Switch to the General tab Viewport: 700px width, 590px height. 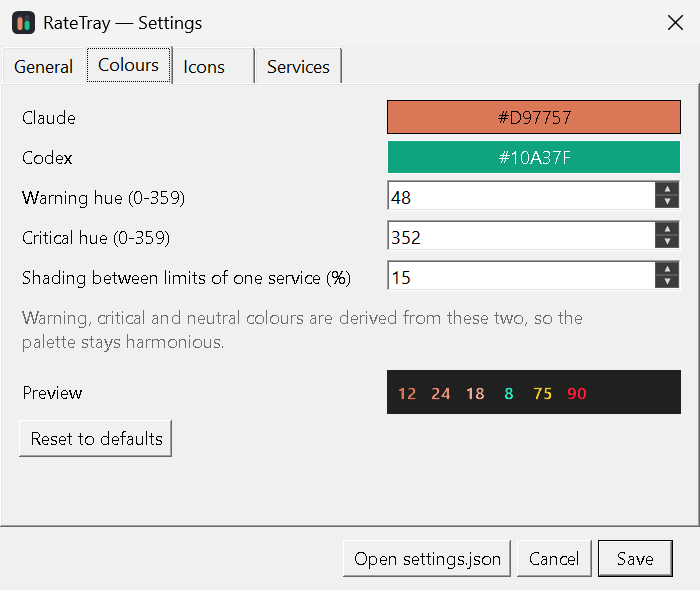[x=43, y=67]
